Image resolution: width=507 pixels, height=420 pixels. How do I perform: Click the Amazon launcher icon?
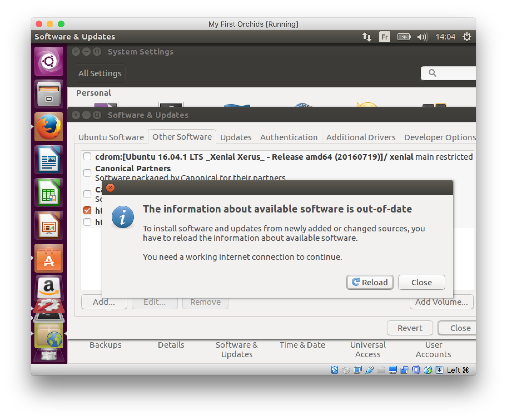[49, 288]
